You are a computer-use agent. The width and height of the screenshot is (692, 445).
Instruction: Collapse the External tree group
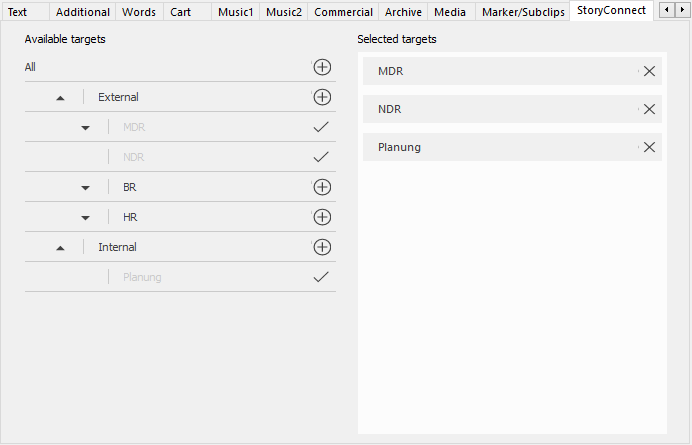pos(60,98)
